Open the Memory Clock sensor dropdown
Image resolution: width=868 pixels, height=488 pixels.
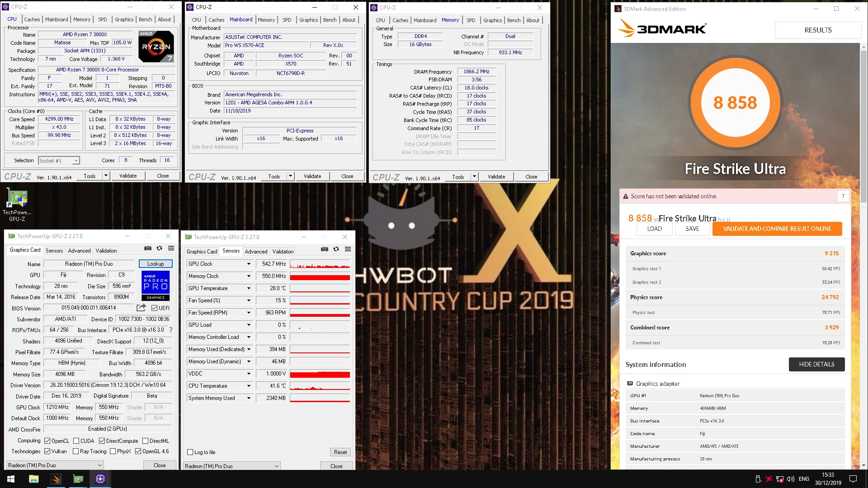point(249,276)
